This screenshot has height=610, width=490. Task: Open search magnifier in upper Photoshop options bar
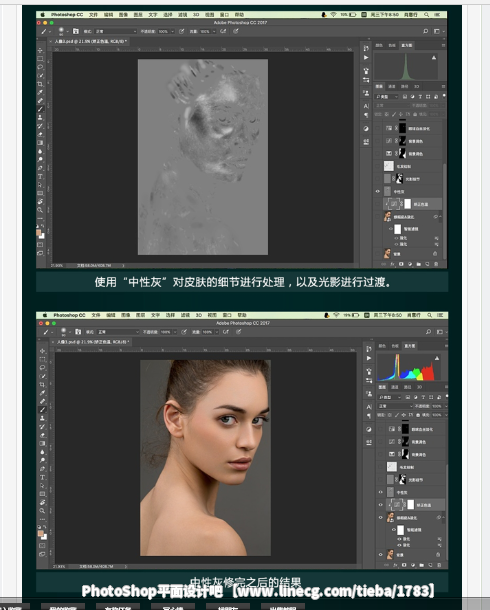coord(425,31)
